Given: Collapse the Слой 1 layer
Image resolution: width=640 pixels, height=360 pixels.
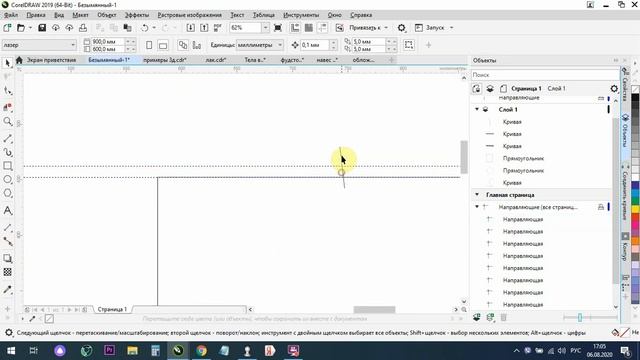Looking at the screenshot, I should (x=477, y=109).
